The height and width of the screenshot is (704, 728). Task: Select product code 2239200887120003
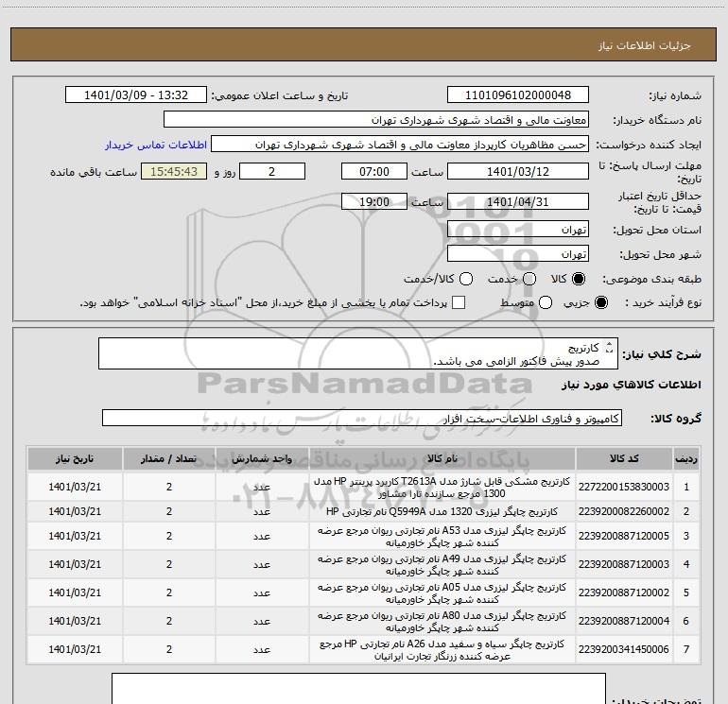pyautogui.click(x=624, y=564)
